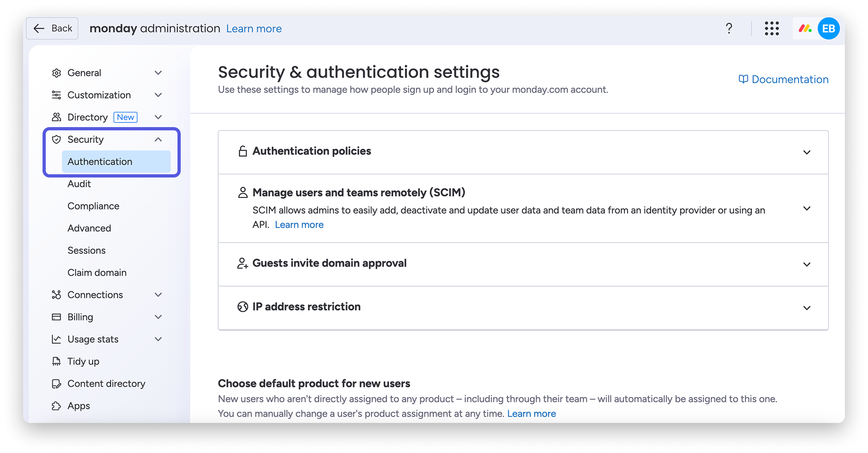The width and height of the screenshot is (868, 453).
Task: Open Tidy up in the sidebar
Action: 83,361
